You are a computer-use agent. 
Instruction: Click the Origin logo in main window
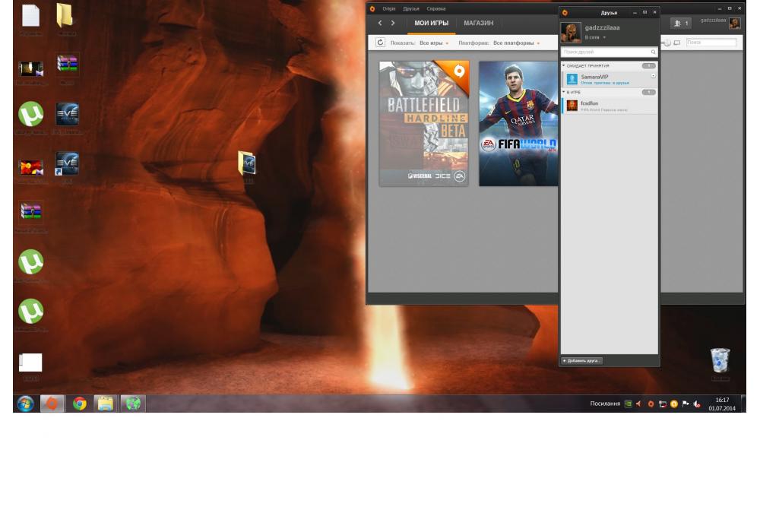click(372, 9)
